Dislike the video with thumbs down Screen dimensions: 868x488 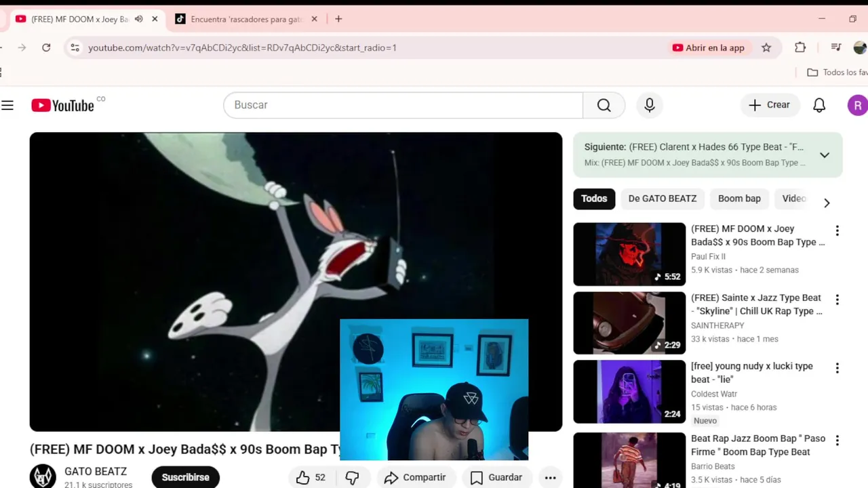tap(352, 477)
